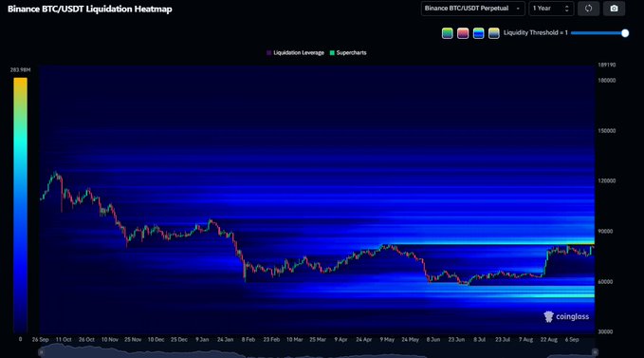Click the 24 Jan date axis label
Screen dimensions: 644x358
(x=225, y=340)
